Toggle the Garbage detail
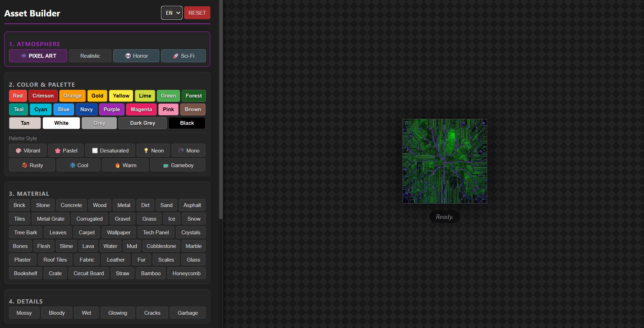The image size is (644, 328). tap(188, 313)
